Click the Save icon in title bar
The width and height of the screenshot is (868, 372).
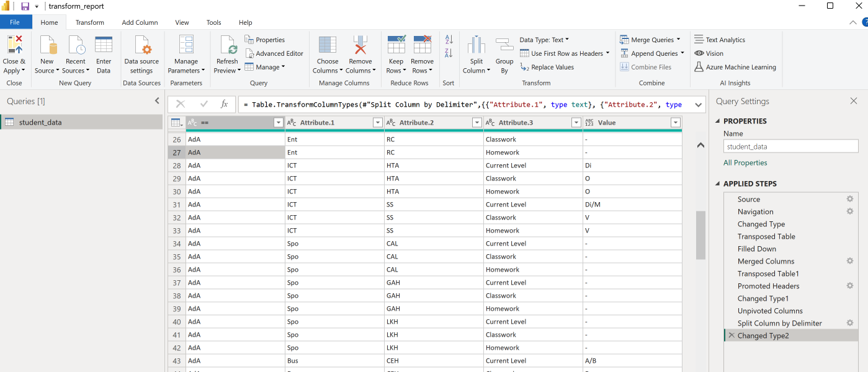(25, 6)
